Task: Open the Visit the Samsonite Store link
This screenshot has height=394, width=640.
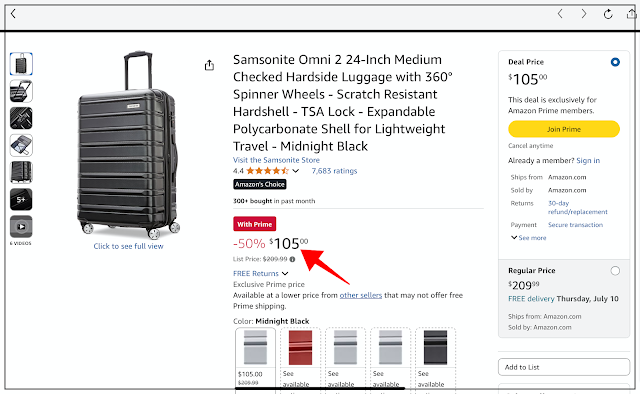Action: click(x=276, y=160)
